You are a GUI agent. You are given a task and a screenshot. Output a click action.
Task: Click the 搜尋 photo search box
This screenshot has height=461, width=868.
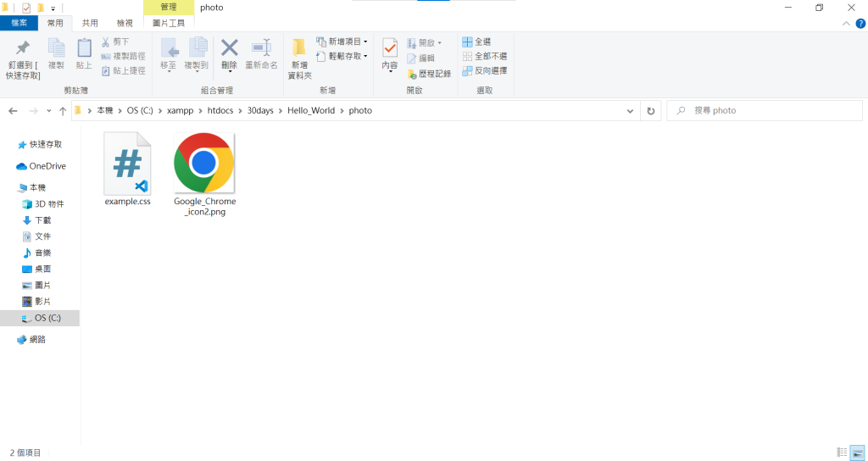point(764,111)
